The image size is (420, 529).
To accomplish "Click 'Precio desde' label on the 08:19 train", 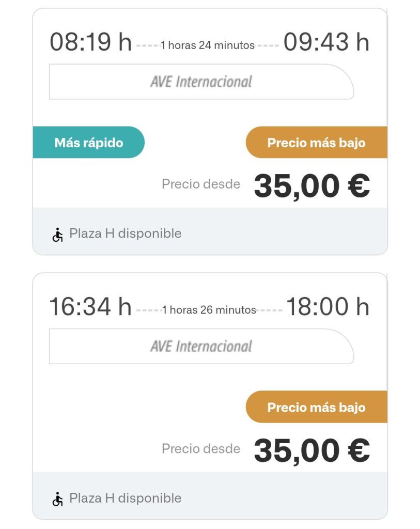I will (x=201, y=184).
